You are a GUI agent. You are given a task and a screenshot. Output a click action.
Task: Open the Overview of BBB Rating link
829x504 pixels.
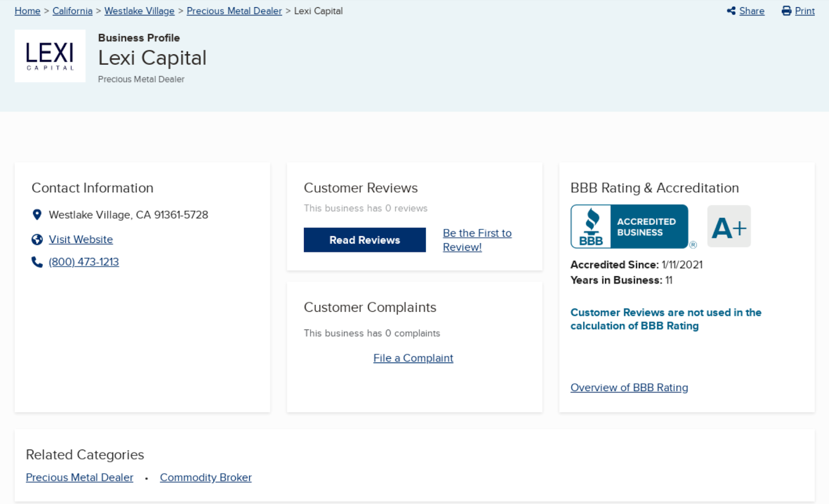click(630, 387)
